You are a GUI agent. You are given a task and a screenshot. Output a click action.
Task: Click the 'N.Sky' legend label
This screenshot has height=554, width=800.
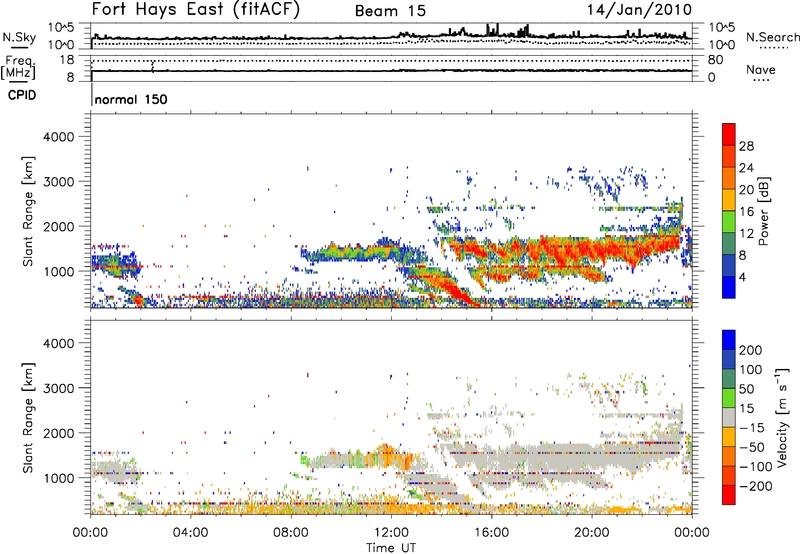(x=19, y=37)
